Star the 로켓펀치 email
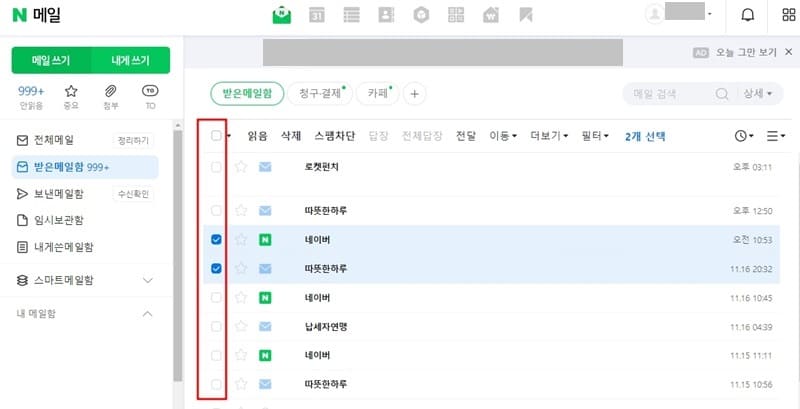 point(241,167)
